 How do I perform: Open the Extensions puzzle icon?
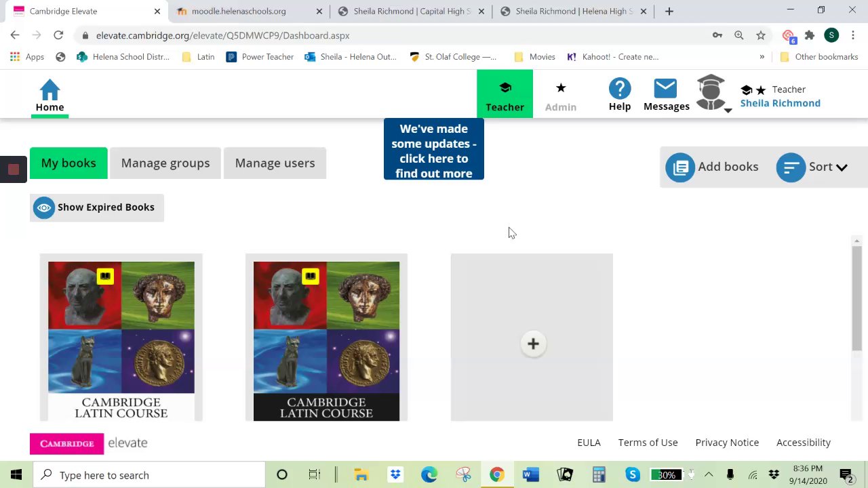pos(810,35)
